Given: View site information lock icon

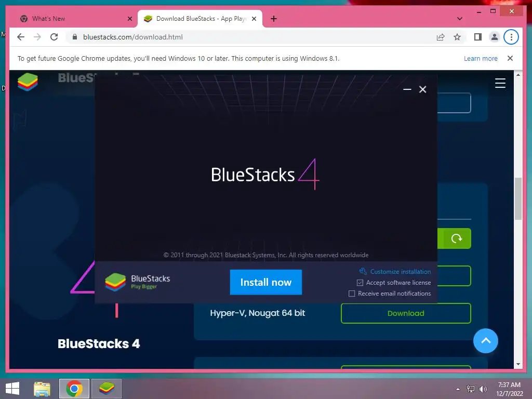Looking at the screenshot, I should (x=75, y=37).
